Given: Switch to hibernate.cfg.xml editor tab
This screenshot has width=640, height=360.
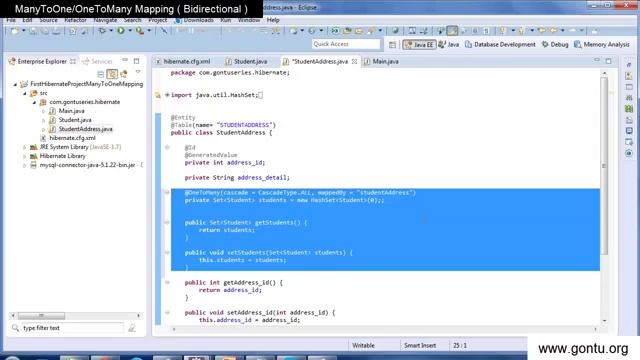Looking at the screenshot, I should click(x=182, y=61).
